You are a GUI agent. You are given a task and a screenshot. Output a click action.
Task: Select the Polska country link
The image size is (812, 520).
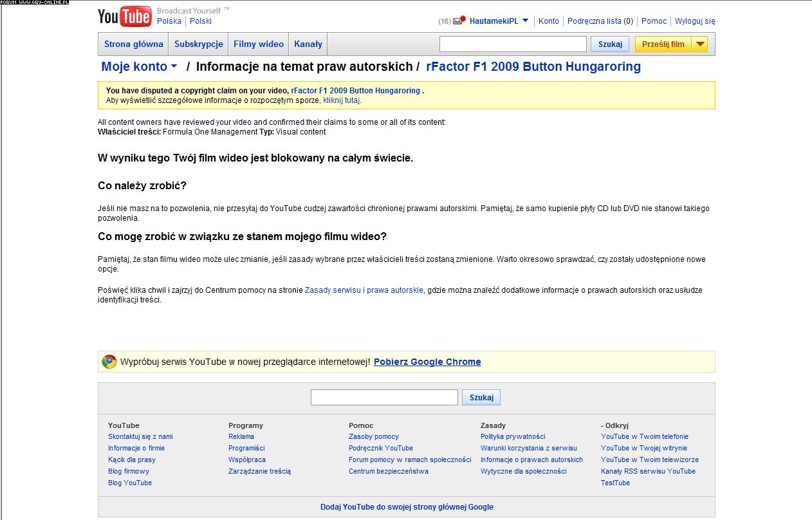(169, 21)
